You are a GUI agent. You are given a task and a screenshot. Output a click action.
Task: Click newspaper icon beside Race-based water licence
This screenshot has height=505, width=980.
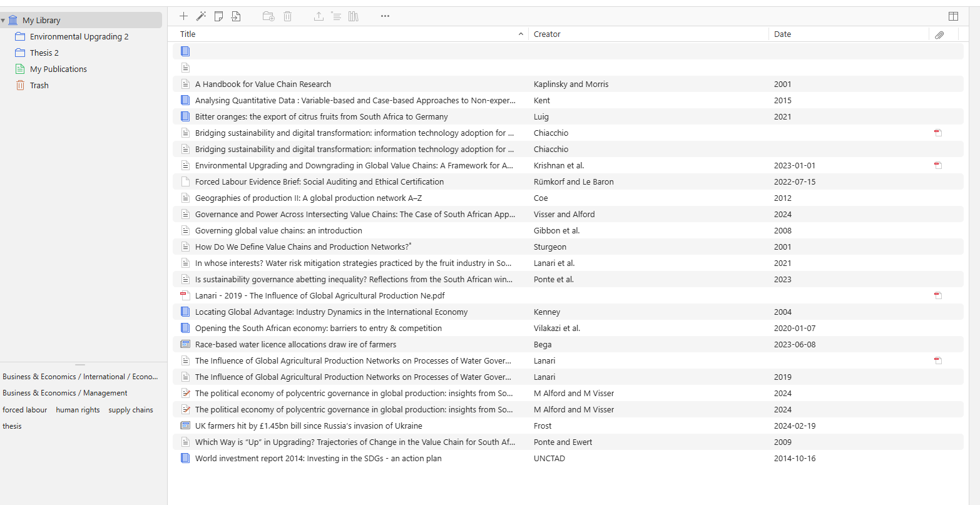(185, 344)
